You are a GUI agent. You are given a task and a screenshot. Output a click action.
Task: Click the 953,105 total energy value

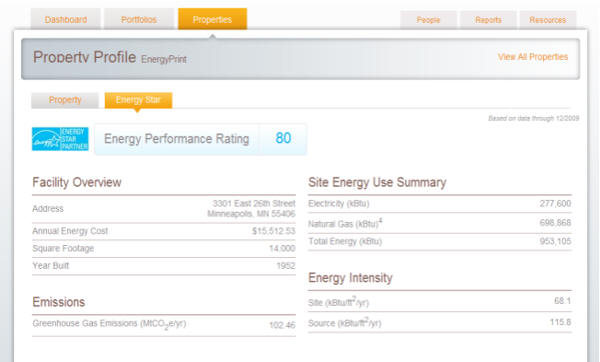pyautogui.click(x=555, y=241)
